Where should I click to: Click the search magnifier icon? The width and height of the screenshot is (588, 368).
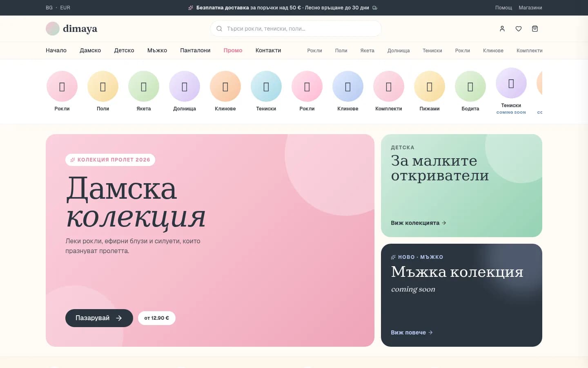pos(219,29)
